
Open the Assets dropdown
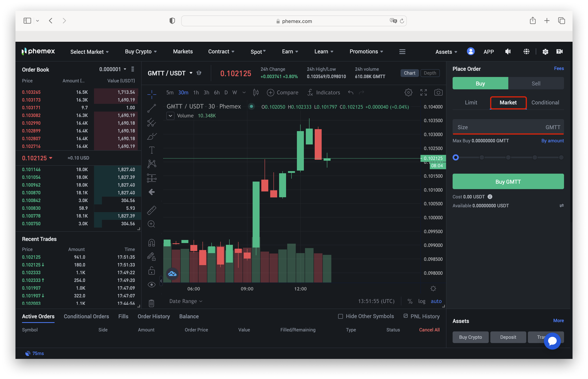[446, 52]
